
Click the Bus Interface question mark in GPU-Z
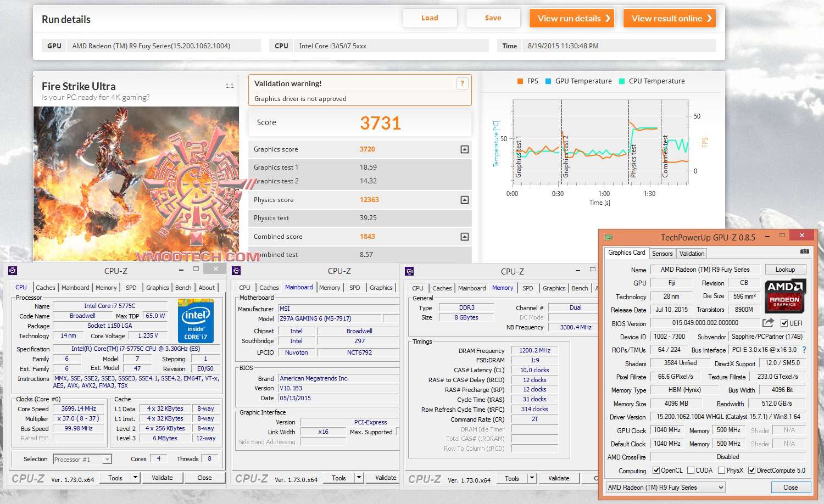pyautogui.click(x=804, y=350)
